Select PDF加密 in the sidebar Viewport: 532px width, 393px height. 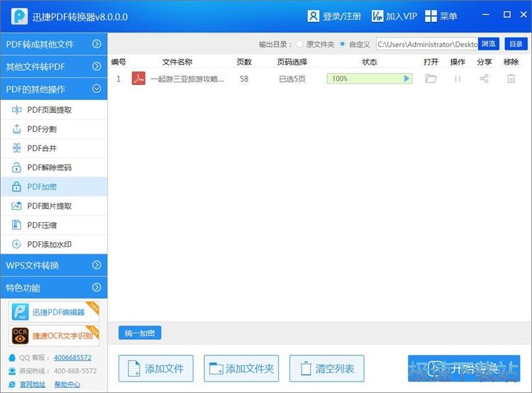pyautogui.click(x=54, y=187)
